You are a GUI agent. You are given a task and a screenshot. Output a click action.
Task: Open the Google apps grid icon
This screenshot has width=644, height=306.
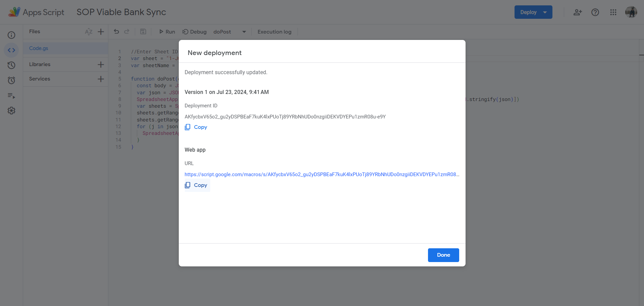pos(613,12)
